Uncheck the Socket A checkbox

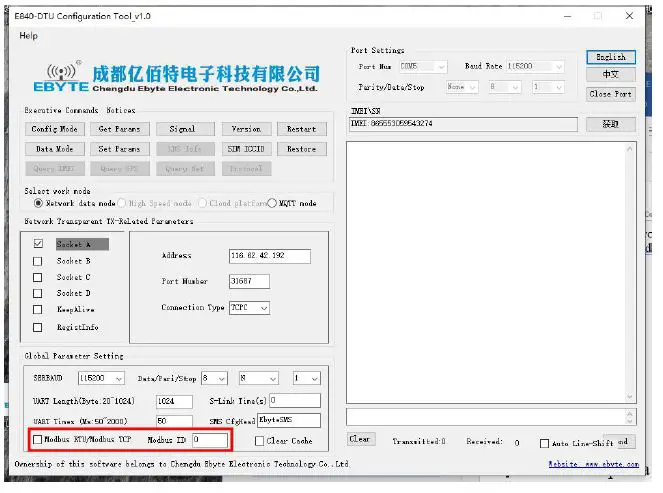(x=38, y=244)
